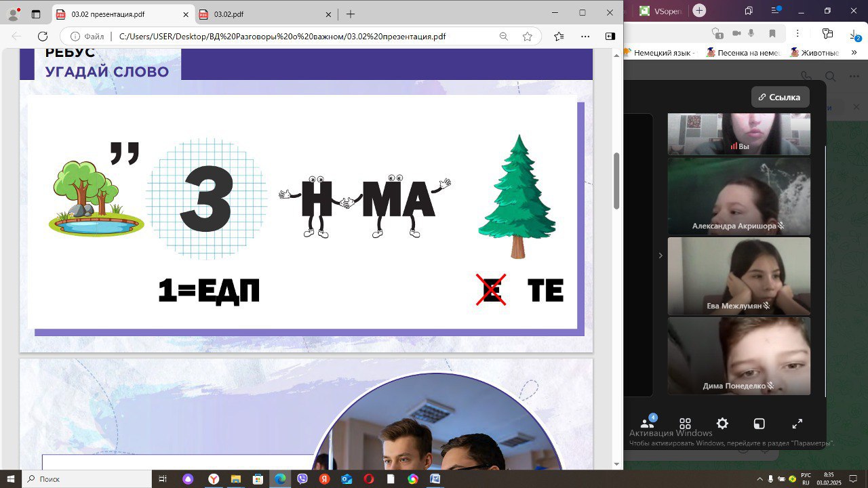Viewport: 868px width, 488px height.
Task: Open the call settings gear
Action: [x=722, y=424]
